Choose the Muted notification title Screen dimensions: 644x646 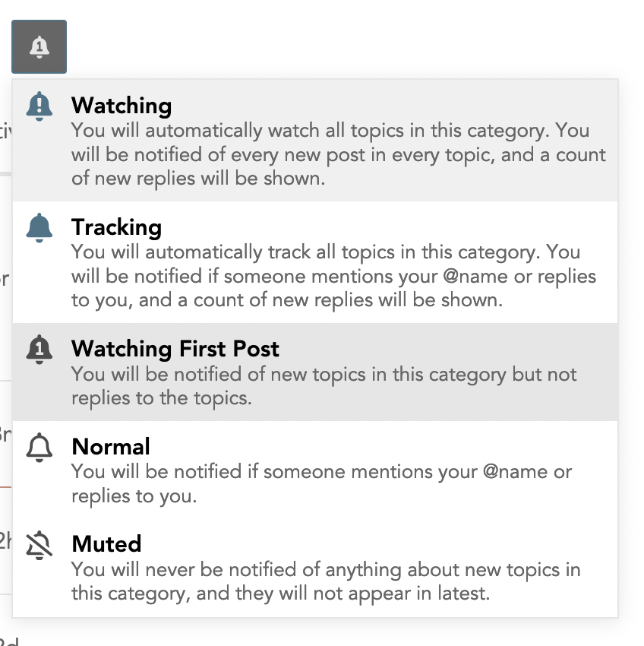pyautogui.click(x=106, y=544)
